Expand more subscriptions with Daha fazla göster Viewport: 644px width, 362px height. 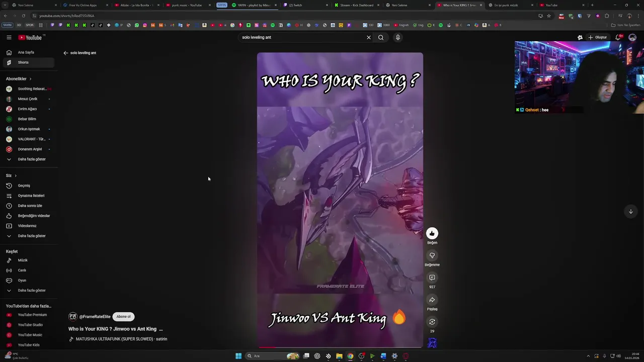28,159
